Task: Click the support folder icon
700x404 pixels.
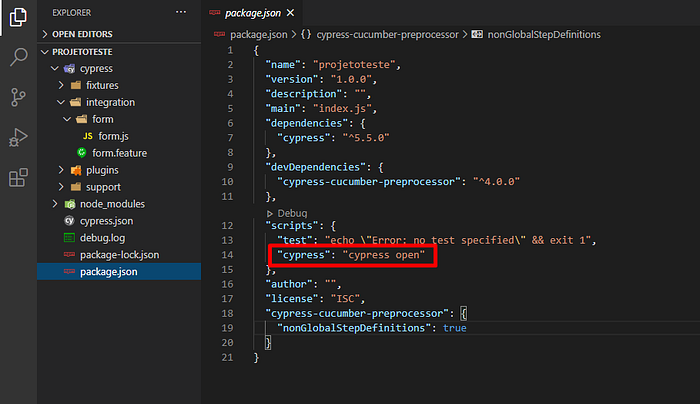Action: point(76,187)
